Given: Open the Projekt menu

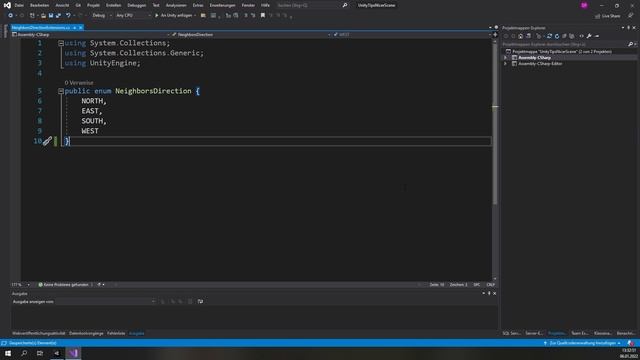Looking at the screenshot, I should [x=93, y=5].
